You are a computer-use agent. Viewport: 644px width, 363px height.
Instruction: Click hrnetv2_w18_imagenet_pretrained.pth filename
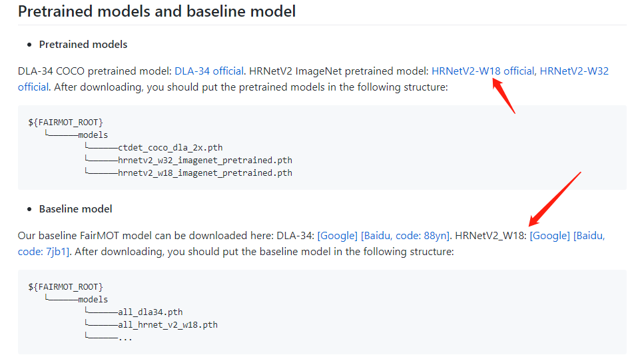pyautogui.click(x=204, y=173)
